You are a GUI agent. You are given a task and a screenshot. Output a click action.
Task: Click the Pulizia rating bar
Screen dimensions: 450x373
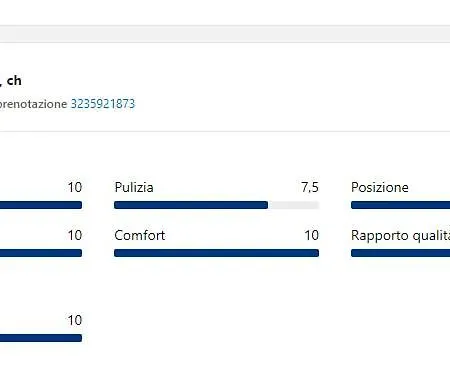pos(216,205)
